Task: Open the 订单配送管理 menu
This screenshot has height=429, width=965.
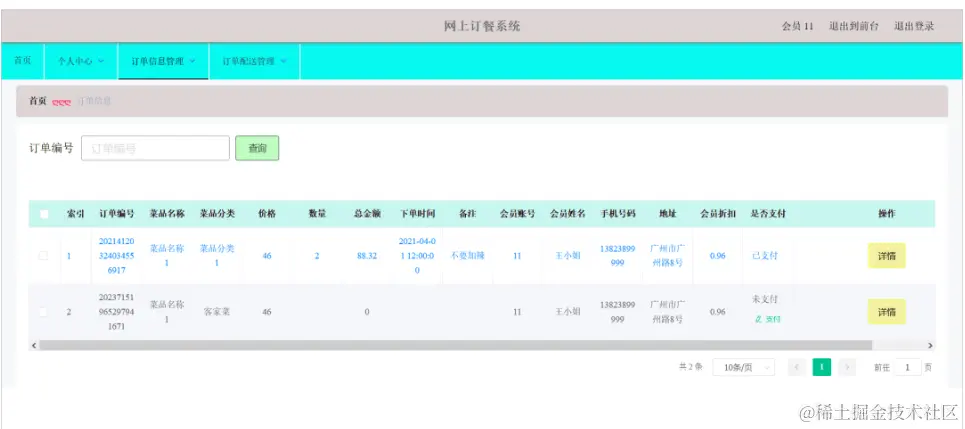Action: [x=254, y=62]
